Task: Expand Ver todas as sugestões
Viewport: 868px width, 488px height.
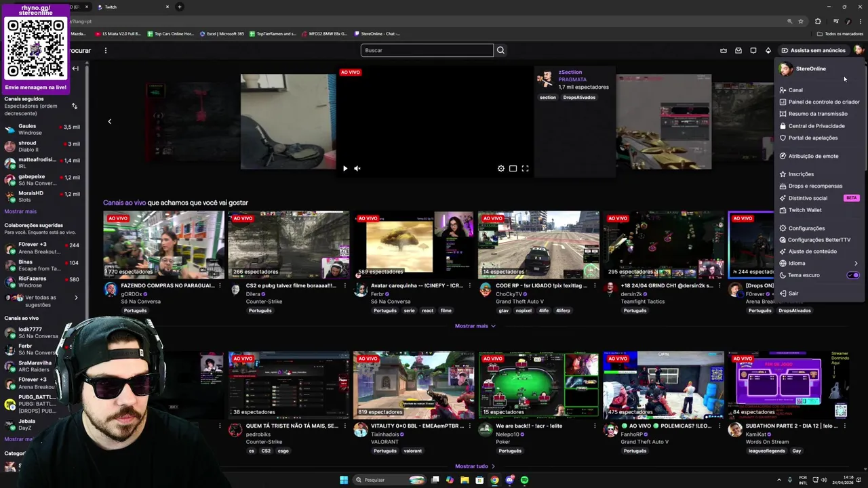Action: [x=41, y=301]
